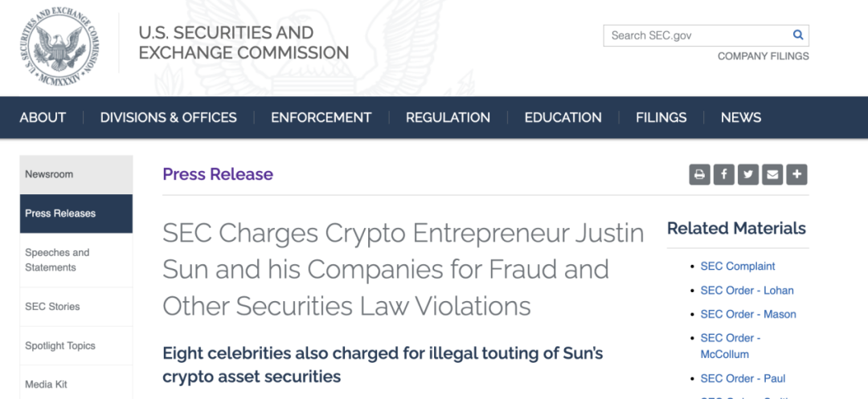Open the SEC Complaint link
Screen dimensions: 868x399
738,266
